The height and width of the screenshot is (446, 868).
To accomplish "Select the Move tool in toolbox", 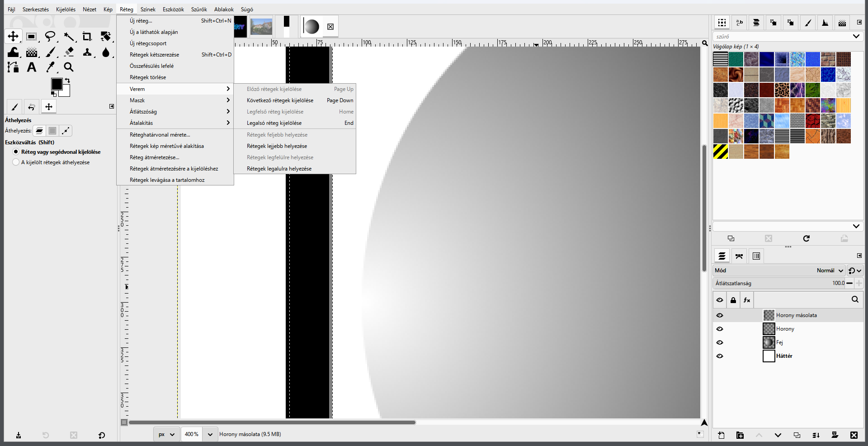I will click(x=13, y=36).
